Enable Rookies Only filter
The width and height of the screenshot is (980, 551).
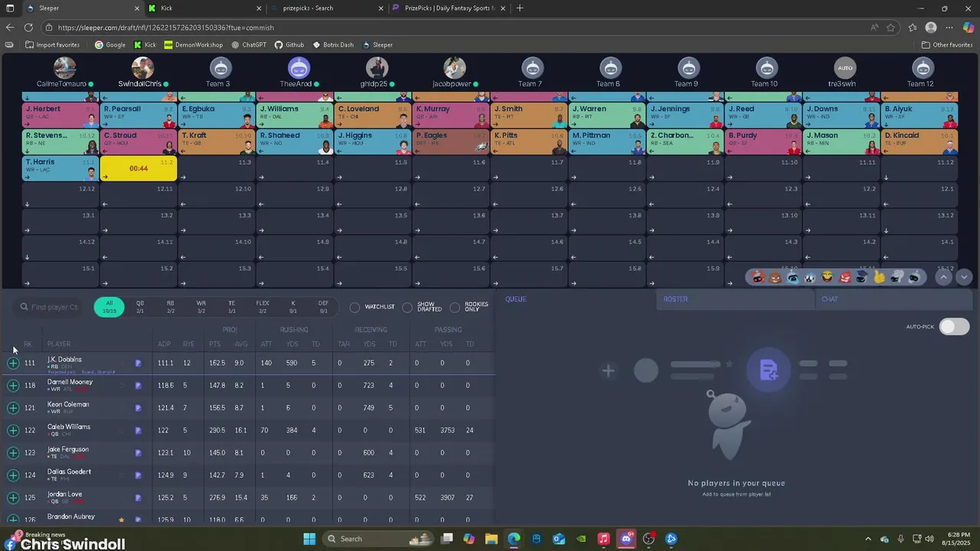click(x=455, y=307)
